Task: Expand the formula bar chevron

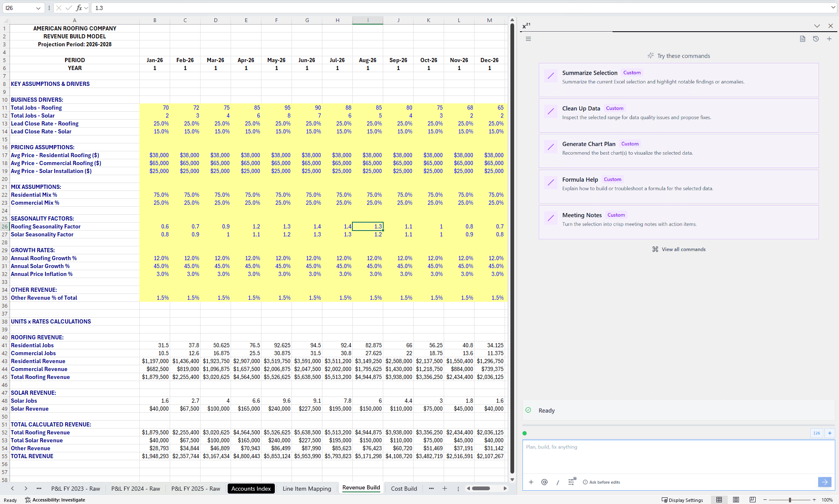Action: pos(833,8)
